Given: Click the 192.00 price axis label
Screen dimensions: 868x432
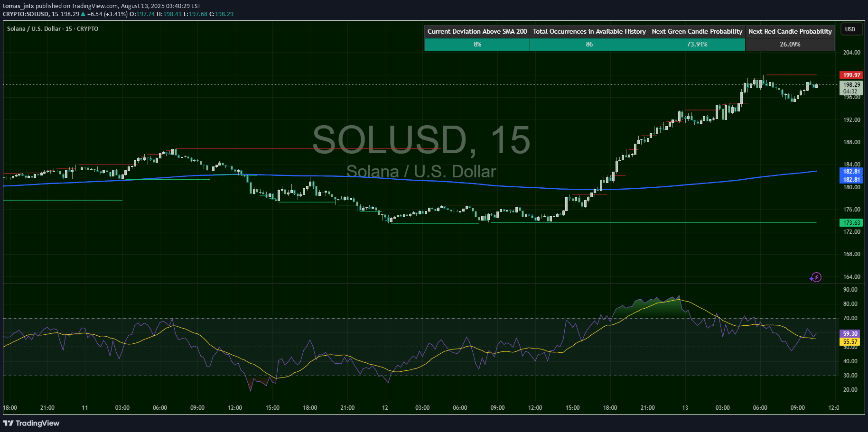Looking at the screenshot, I should tap(851, 120).
